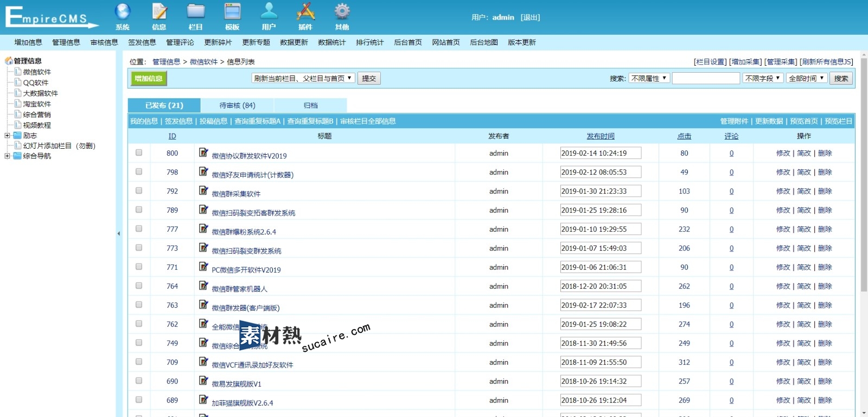The height and width of the screenshot is (417, 868).
Task: Click the 搜索 button
Action: [x=841, y=78]
